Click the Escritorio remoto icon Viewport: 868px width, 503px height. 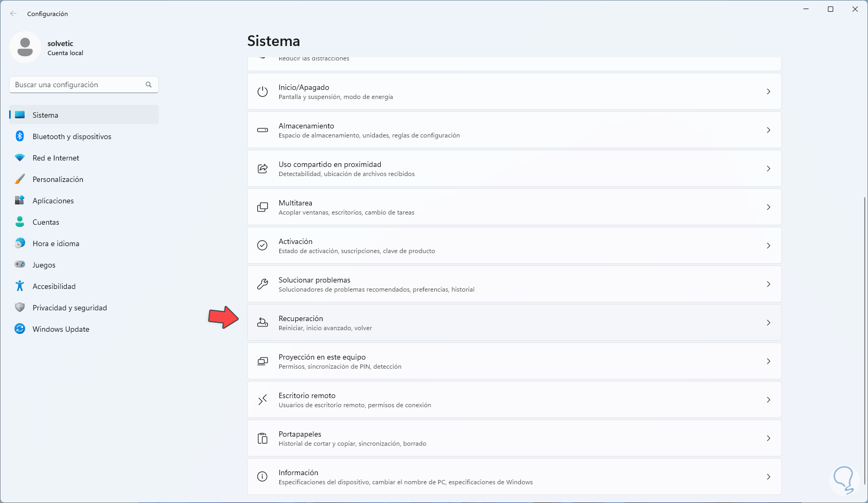pyautogui.click(x=263, y=400)
